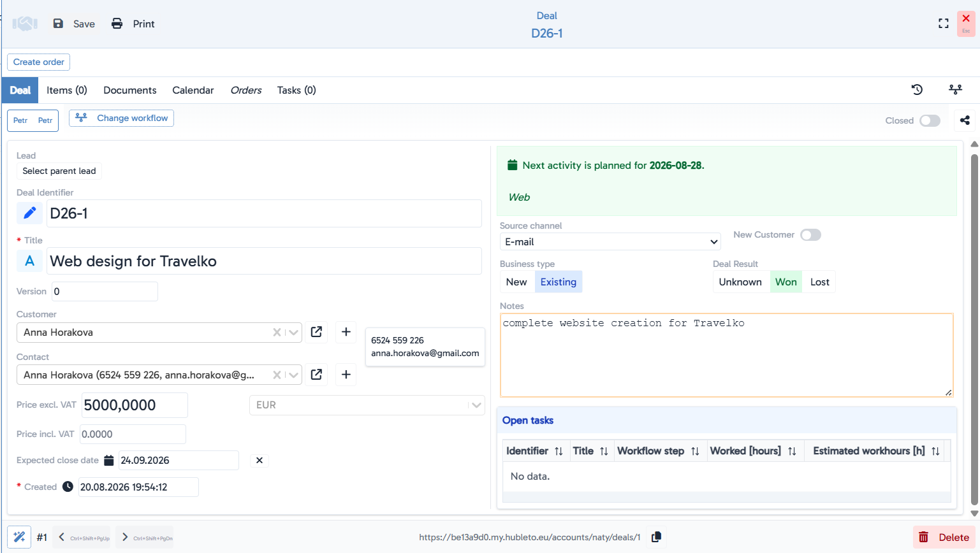Open the workflow diagram icon near history
Image resolution: width=980 pixels, height=553 pixels.
coord(955,90)
